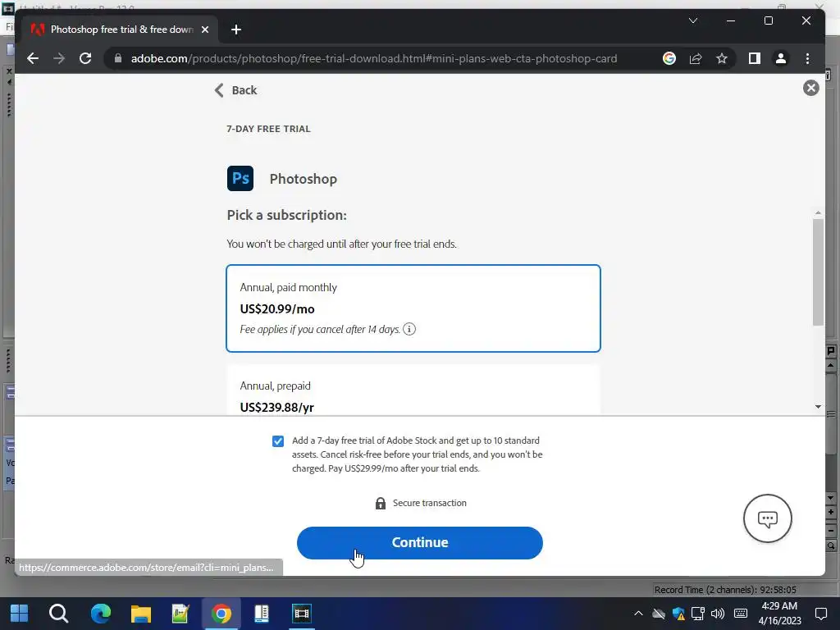
Task: Open the Chrome profile menu
Action: (x=781, y=58)
